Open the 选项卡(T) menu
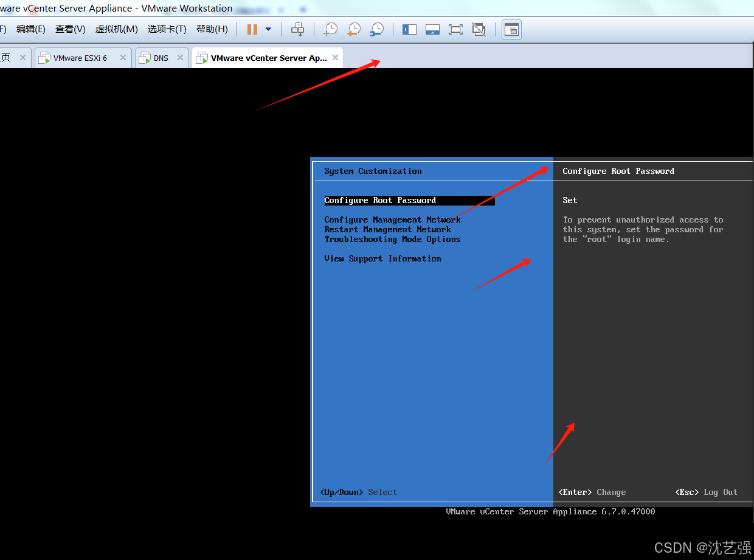Viewport: 754px width, 560px height. click(x=167, y=29)
